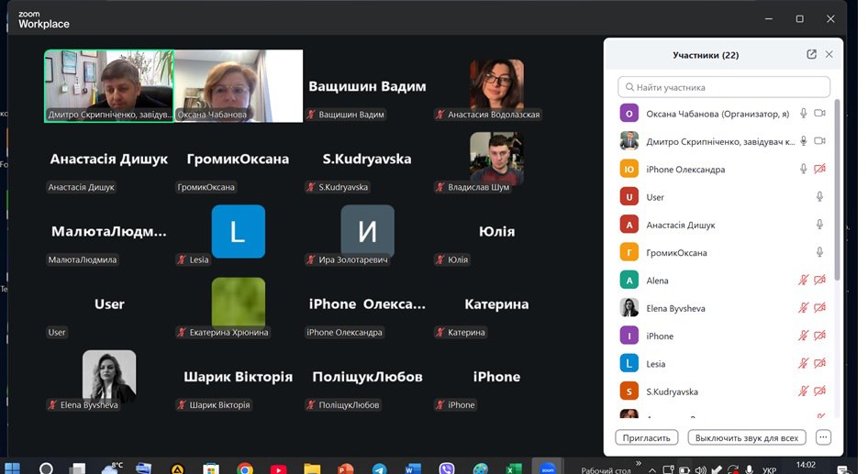This screenshot has height=474, width=868.
Task: Close the participants panel
Action: click(829, 55)
